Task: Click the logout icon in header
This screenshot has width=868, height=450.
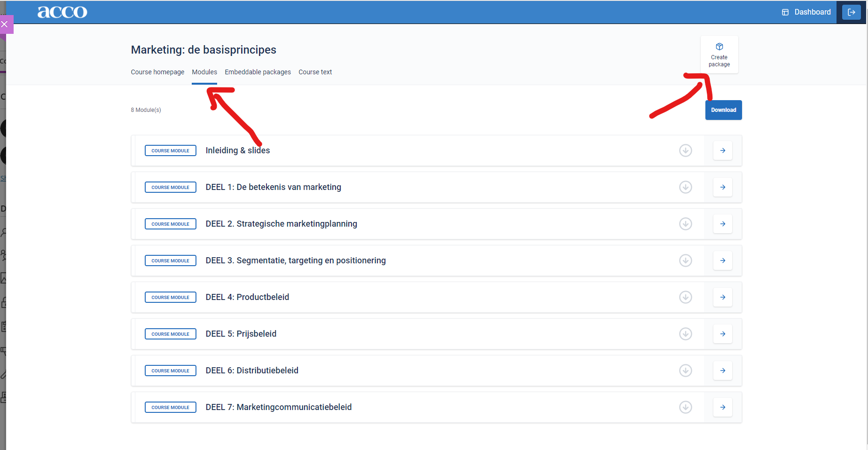Action: [851, 12]
